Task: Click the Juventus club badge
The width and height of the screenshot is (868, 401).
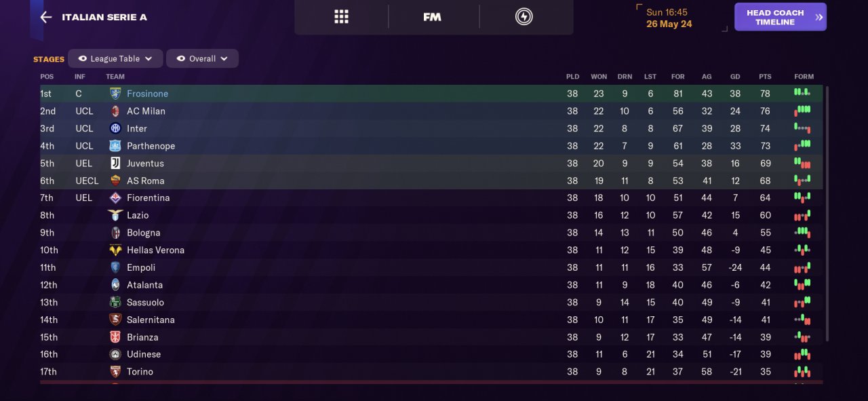Action: pyautogui.click(x=115, y=163)
